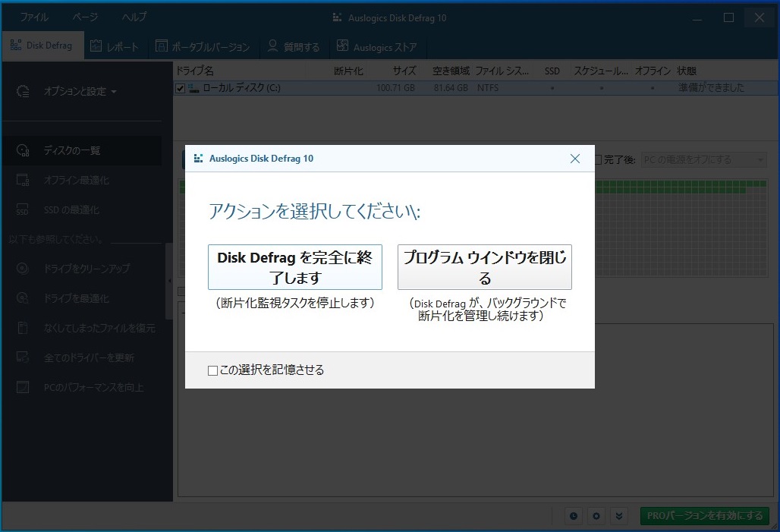This screenshot has width=780, height=532.
Task: Maximize the main Disk Defrag window
Action: (x=728, y=17)
